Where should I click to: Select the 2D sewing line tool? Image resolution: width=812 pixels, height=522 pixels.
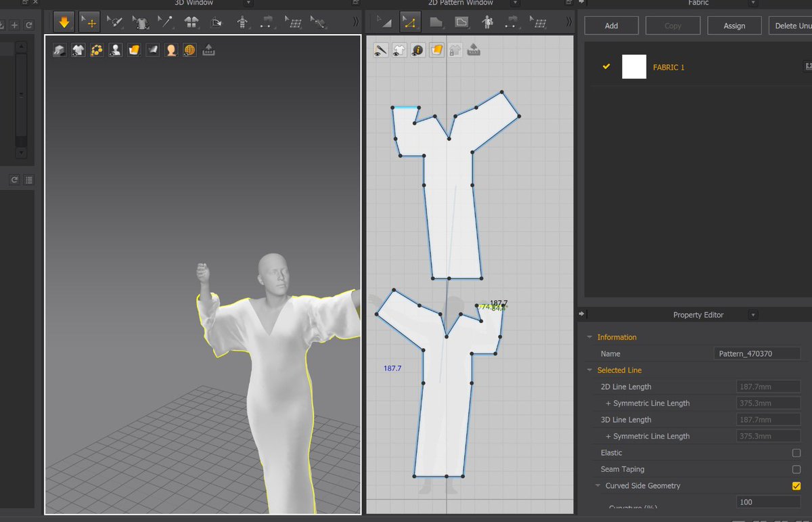pyautogui.click(x=513, y=22)
